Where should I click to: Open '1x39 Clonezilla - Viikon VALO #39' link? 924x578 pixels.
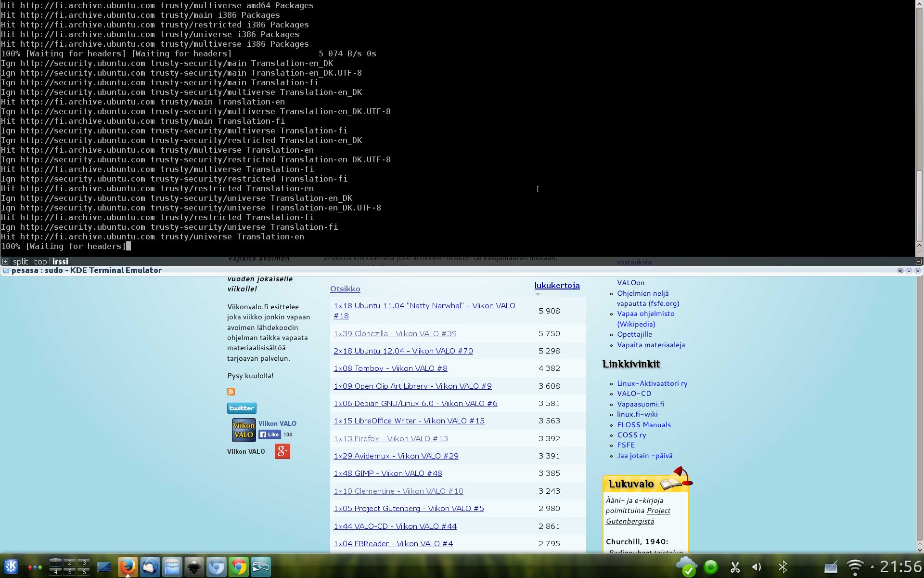[x=395, y=333]
